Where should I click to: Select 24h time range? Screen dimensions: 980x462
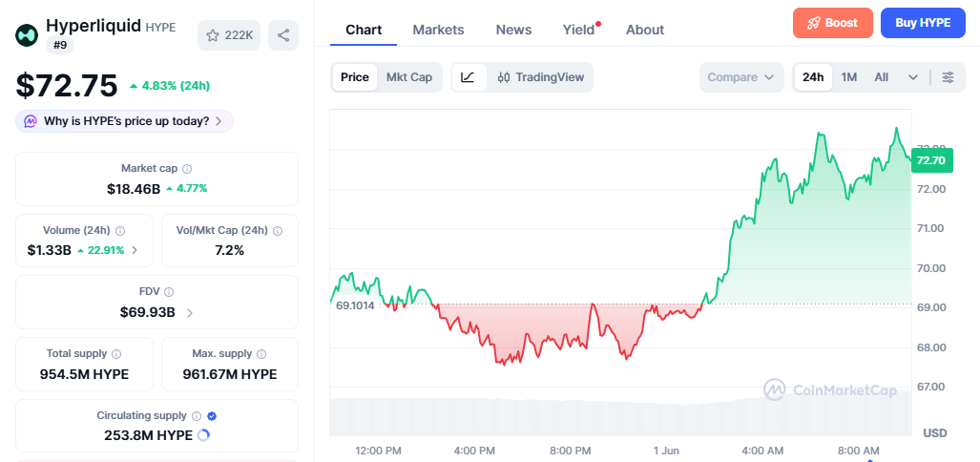[813, 77]
